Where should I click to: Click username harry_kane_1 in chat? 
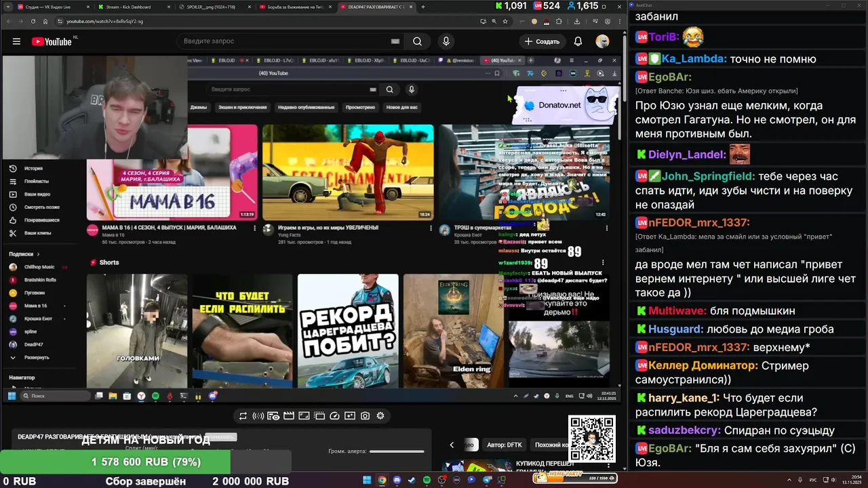[x=684, y=398]
